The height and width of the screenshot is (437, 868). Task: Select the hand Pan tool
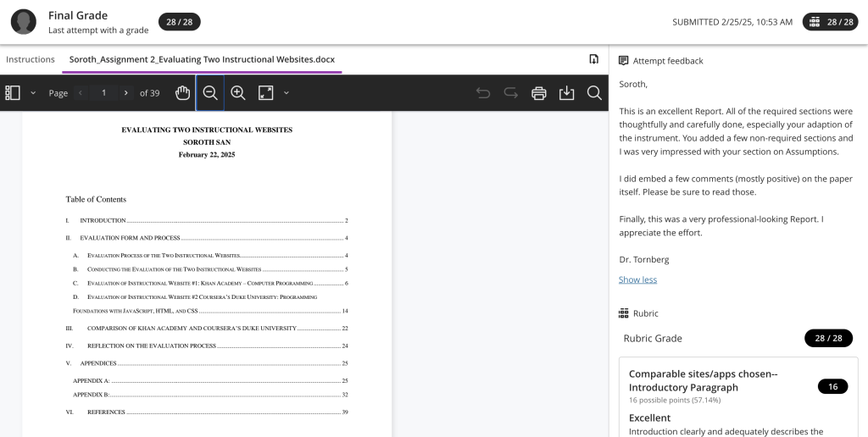tap(182, 93)
